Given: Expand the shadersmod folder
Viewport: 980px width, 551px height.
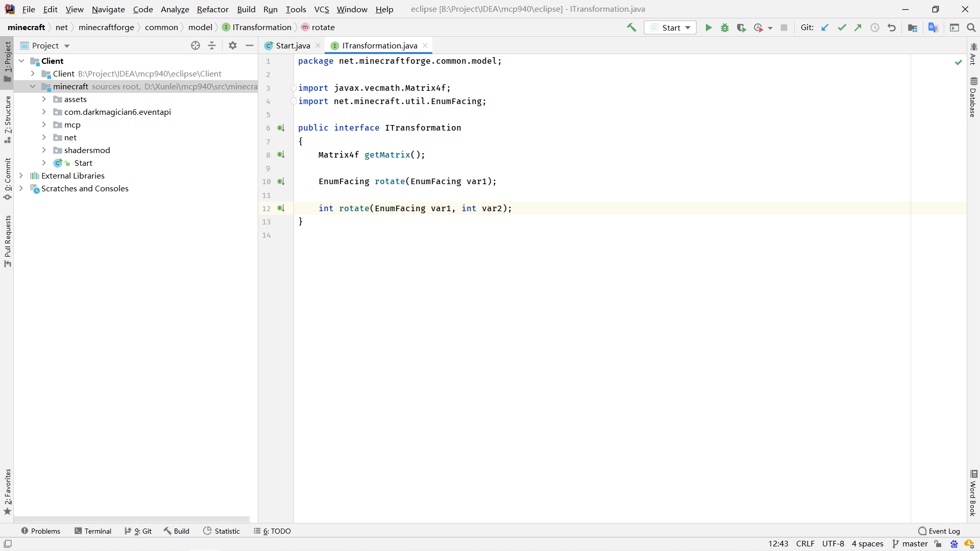Looking at the screenshot, I should click(44, 150).
